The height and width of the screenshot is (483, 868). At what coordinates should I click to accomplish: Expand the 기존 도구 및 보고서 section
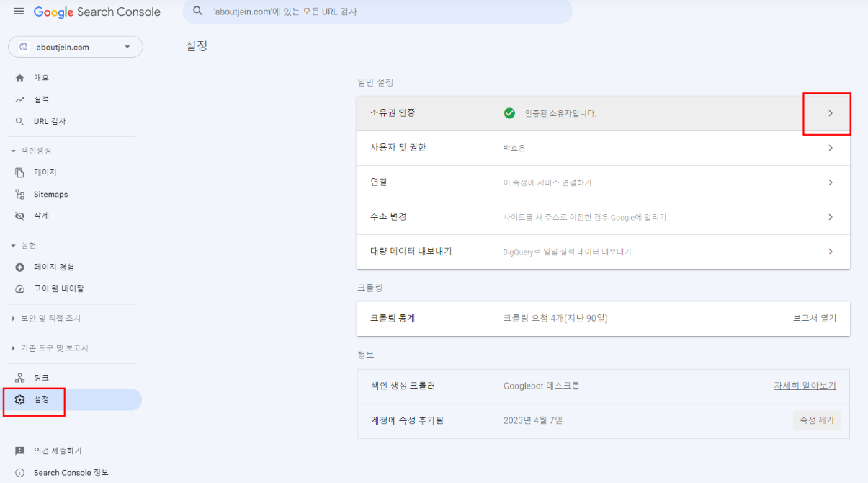point(50,348)
